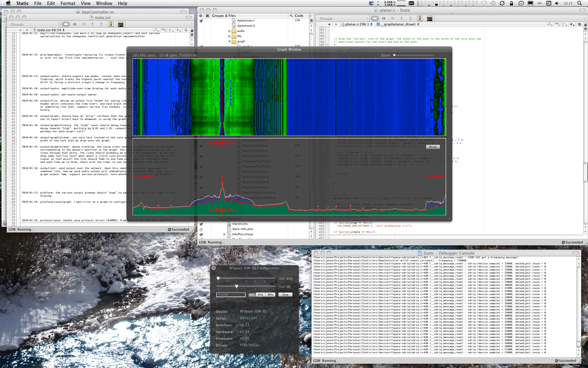Click the Pause execution icon in planar.c debugger toolbar
The height and width of the screenshot is (368, 588).
tap(384, 18)
